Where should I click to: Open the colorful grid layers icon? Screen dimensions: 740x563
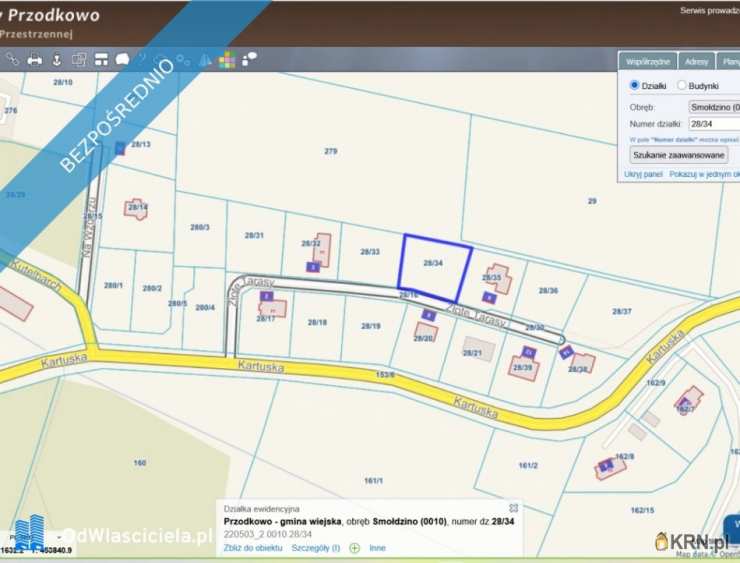[228, 59]
